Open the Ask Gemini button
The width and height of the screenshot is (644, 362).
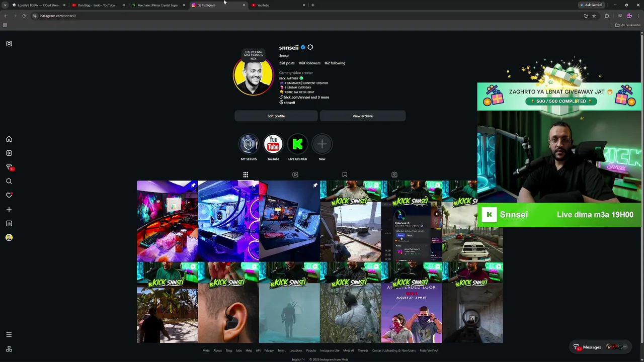click(591, 5)
